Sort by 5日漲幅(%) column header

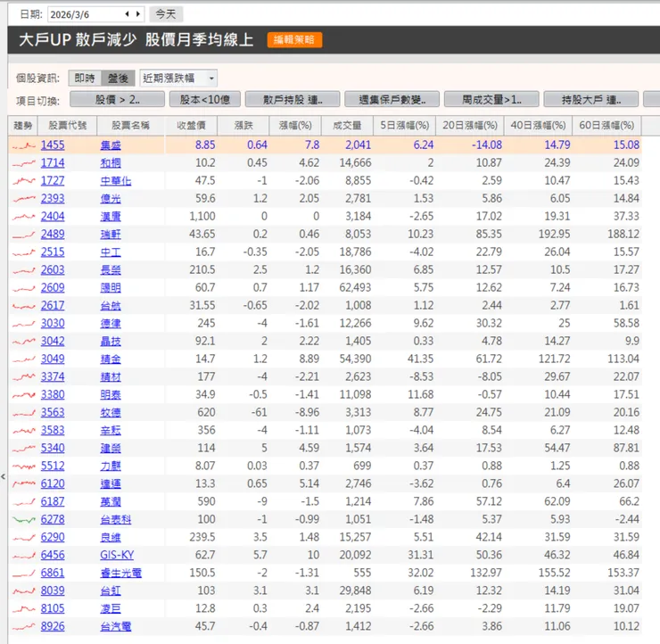[405, 126]
